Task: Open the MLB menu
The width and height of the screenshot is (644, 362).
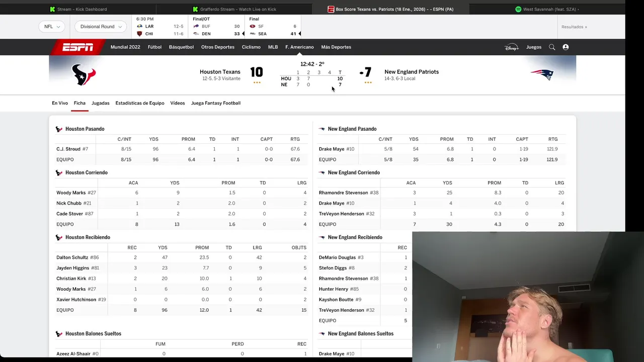Action: 273,47
